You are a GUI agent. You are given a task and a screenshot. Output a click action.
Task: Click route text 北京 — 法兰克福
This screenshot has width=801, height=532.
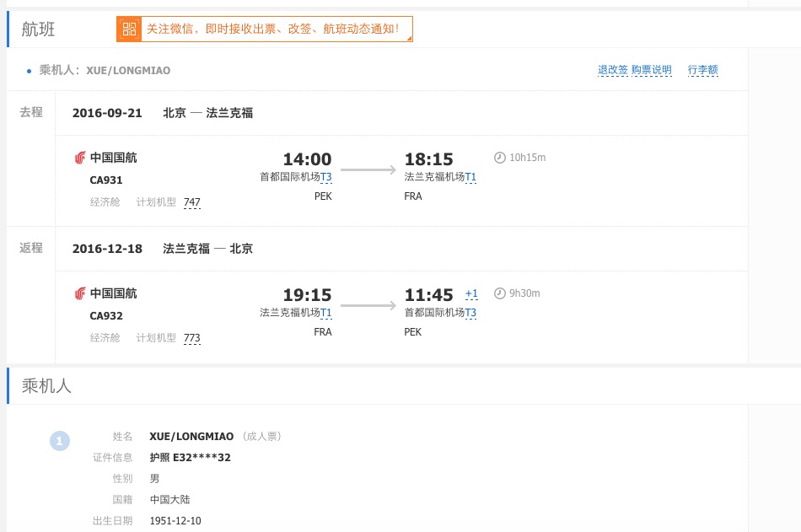pos(208,113)
